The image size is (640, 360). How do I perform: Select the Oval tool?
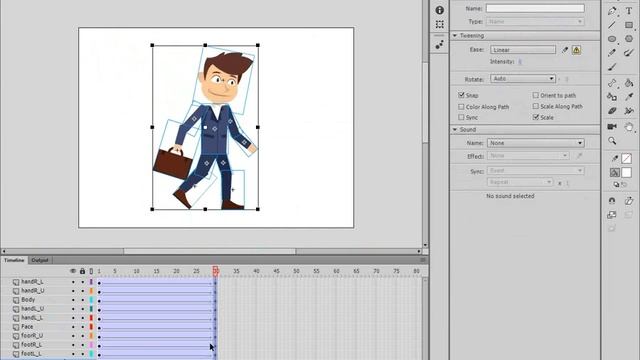pyautogui.click(x=612, y=39)
